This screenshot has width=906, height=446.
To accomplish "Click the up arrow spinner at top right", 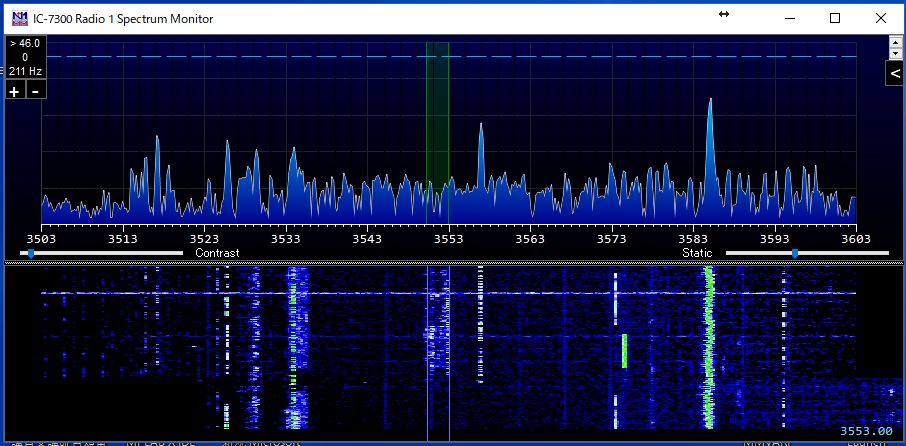I will (895, 42).
